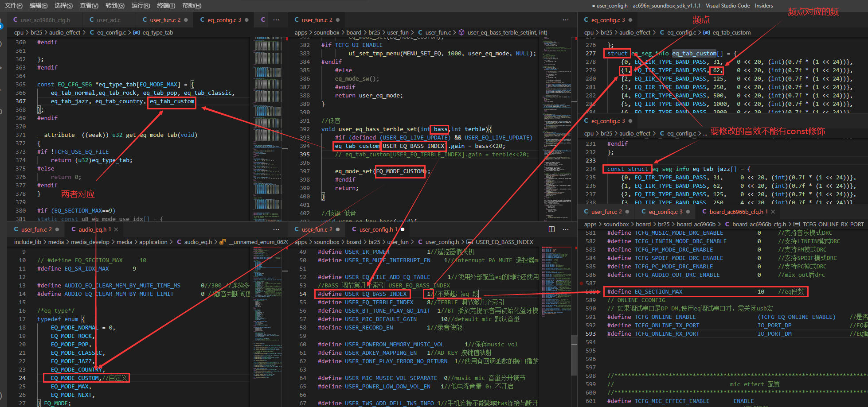Close the board_ac6966b_cfg.h tab
This screenshot has height=407, width=868.
tap(773, 212)
